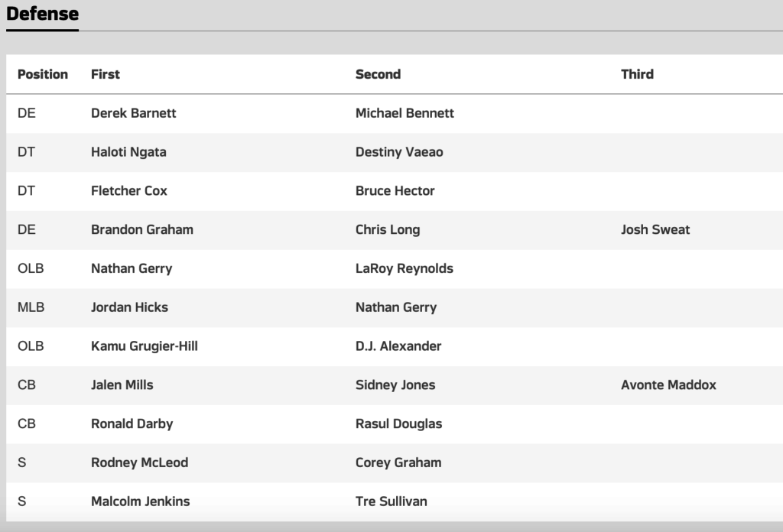The width and height of the screenshot is (783, 532).
Task: Select Jordan Hicks at MLB
Action: (129, 307)
